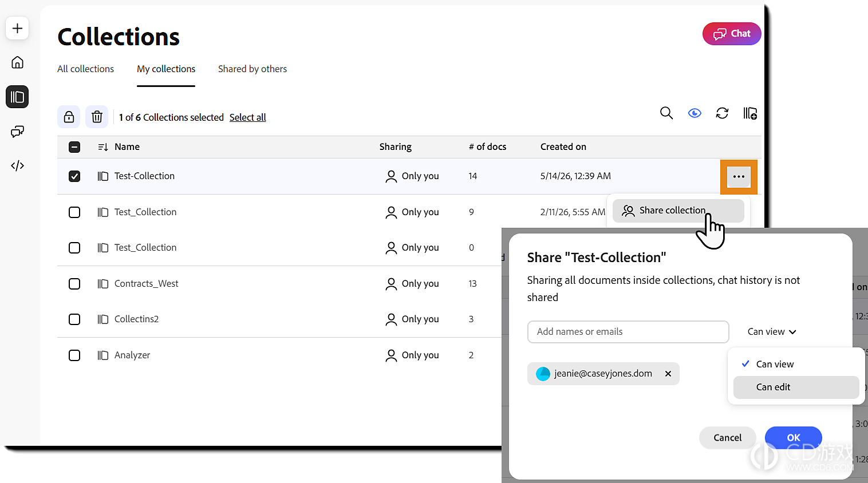
Task: Open the Test-Collection name text
Action: 144,176
